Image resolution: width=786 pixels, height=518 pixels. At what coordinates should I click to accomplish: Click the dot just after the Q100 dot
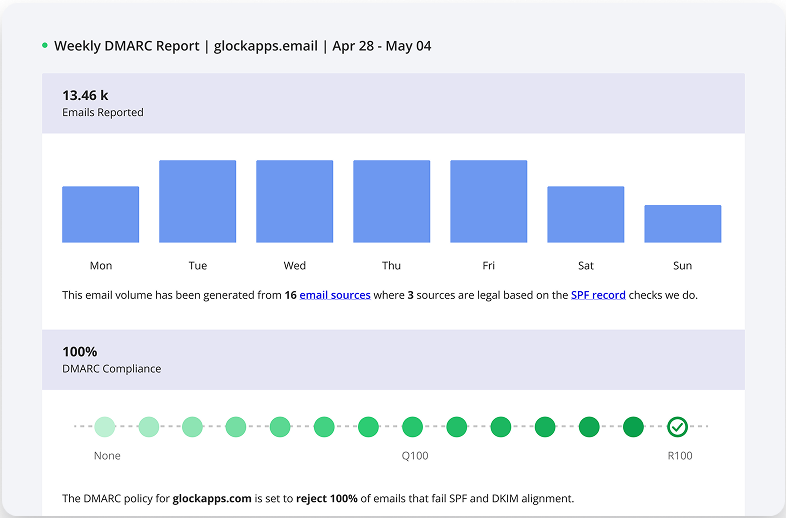(456, 427)
